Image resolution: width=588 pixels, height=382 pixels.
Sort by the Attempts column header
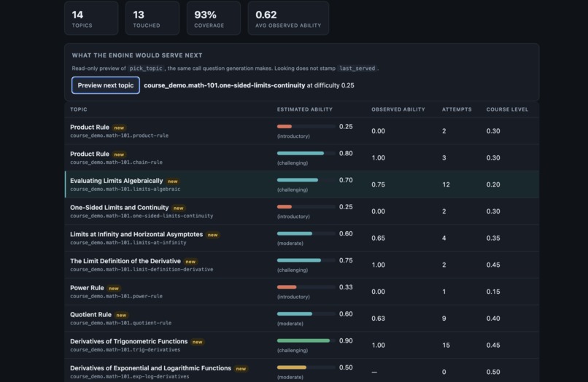457,109
